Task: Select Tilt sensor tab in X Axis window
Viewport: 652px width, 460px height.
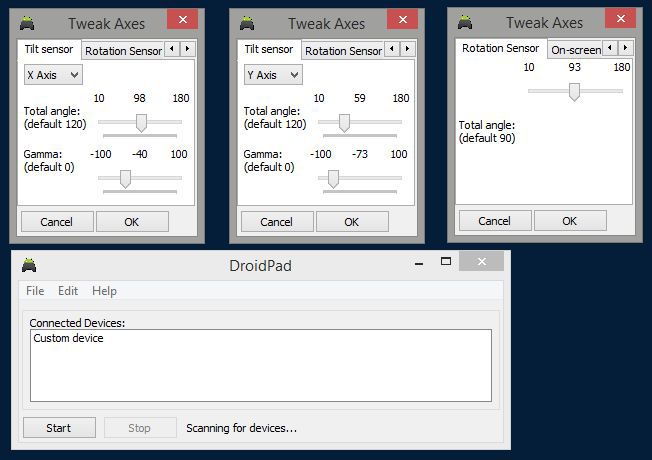Action: [49, 49]
